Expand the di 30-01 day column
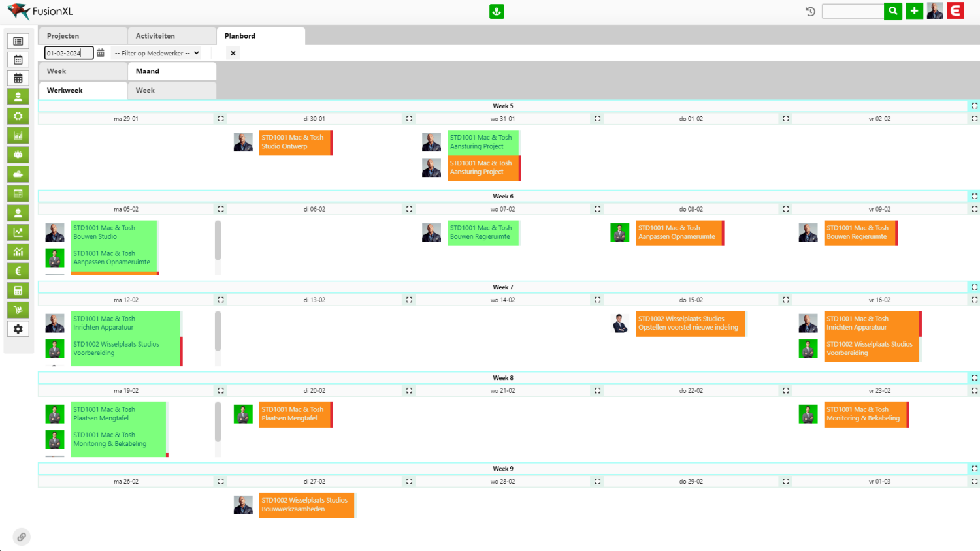Screen dimensions: 980x551 click(x=409, y=119)
